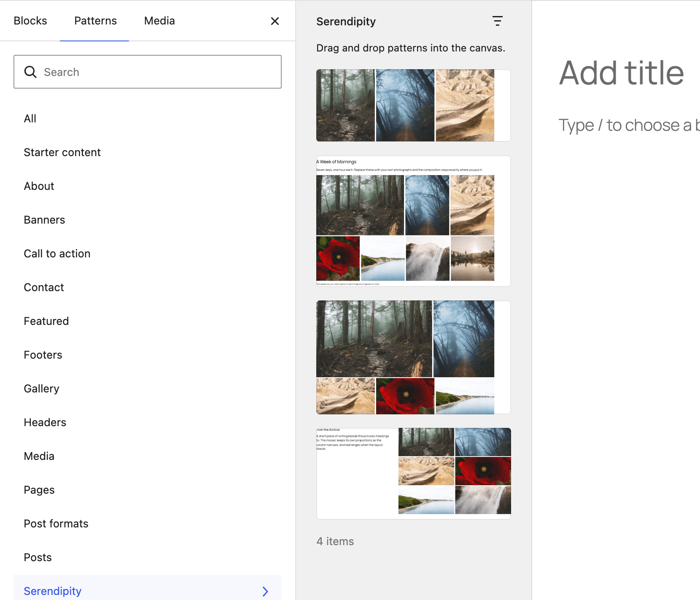This screenshot has width=700, height=600.
Task: Open the Banners patterns category
Action: 148,220
